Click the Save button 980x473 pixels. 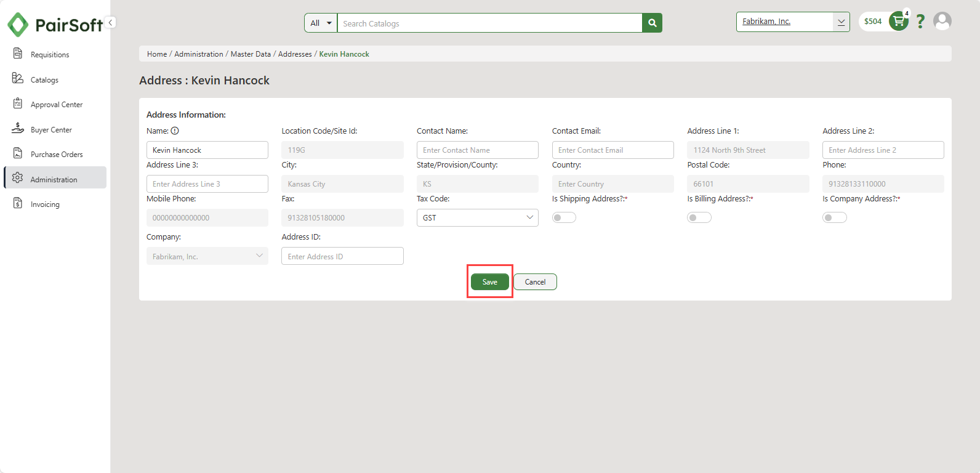(x=490, y=282)
